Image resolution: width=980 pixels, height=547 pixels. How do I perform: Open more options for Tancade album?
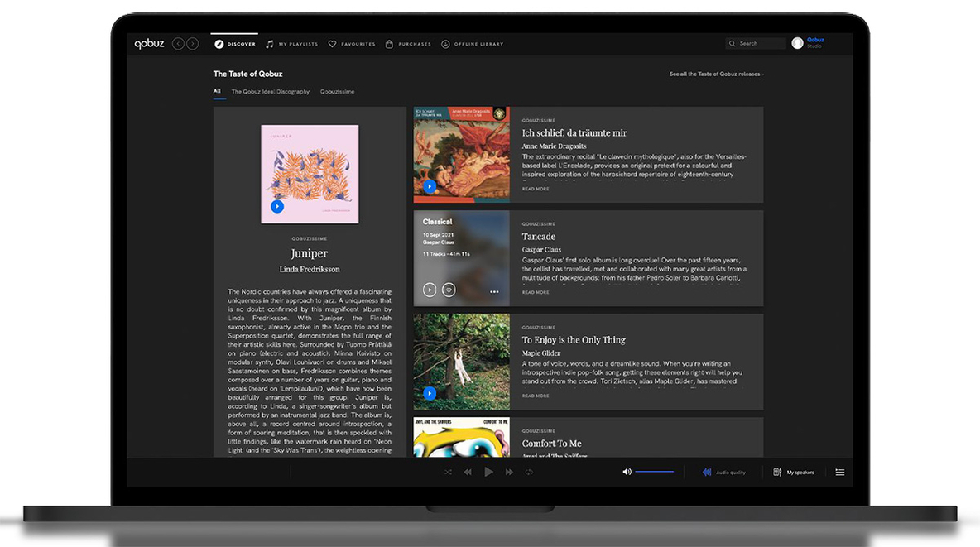pos(494,291)
